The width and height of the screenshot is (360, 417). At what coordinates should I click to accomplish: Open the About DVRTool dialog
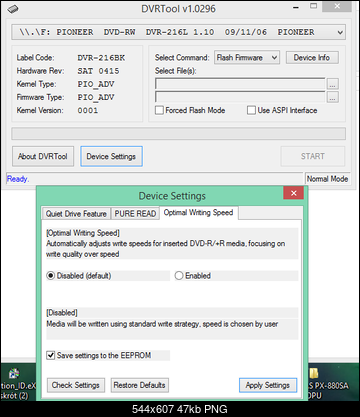point(43,156)
